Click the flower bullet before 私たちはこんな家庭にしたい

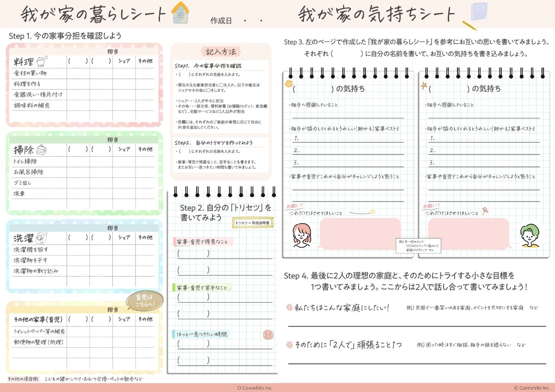[x=290, y=307]
